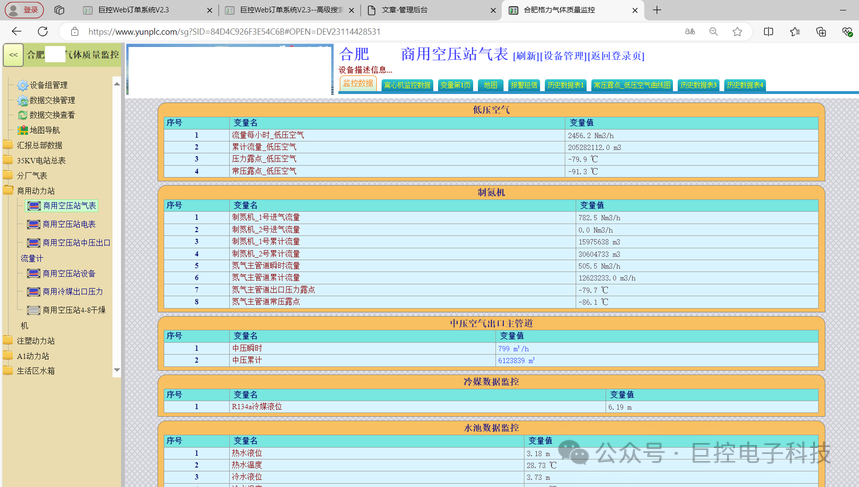Select 商用空压站电表 device item
Screen dimensions: 859x487
69,224
